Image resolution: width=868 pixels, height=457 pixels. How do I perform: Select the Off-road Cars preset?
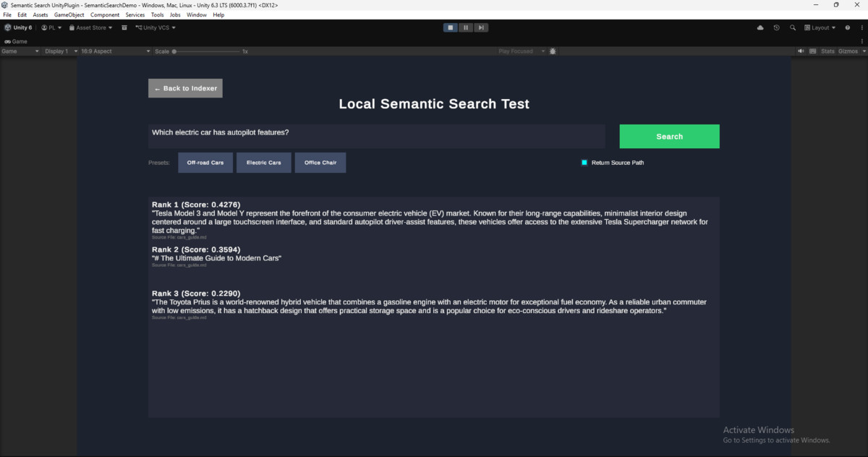pos(205,163)
